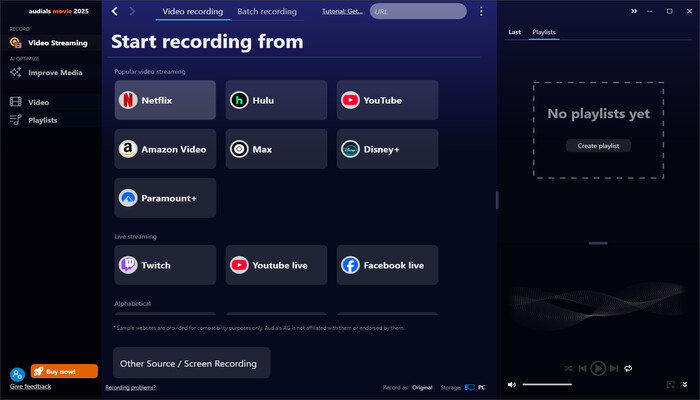700x400 pixels.
Task: Select Hulu streaming service tile
Action: (276, 100)
